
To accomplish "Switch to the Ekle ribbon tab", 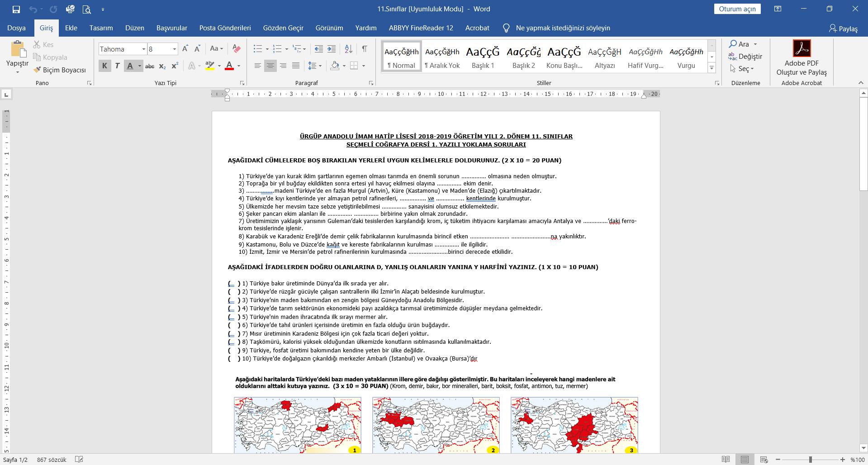I will click(x=71, y=28).
